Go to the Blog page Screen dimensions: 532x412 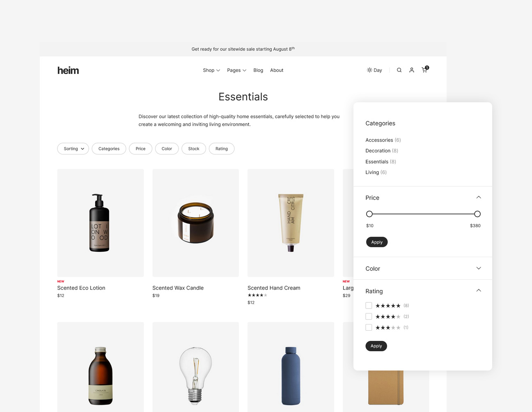point(258,70)
